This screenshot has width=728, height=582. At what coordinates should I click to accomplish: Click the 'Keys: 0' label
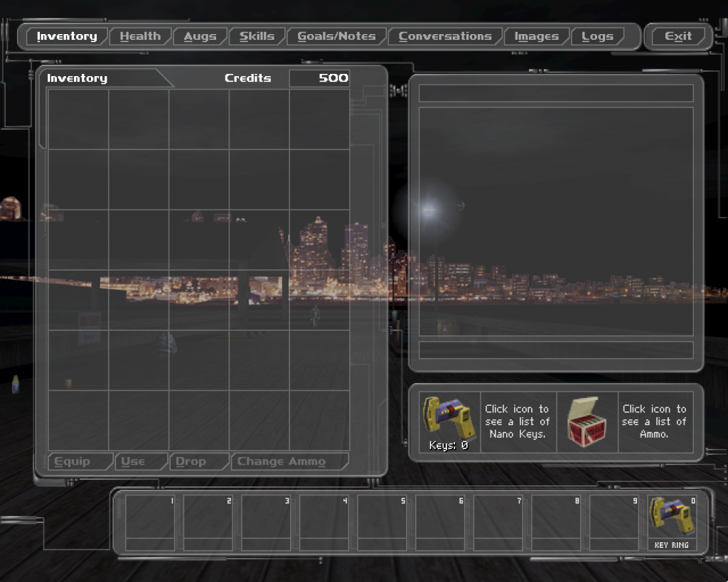449,446
